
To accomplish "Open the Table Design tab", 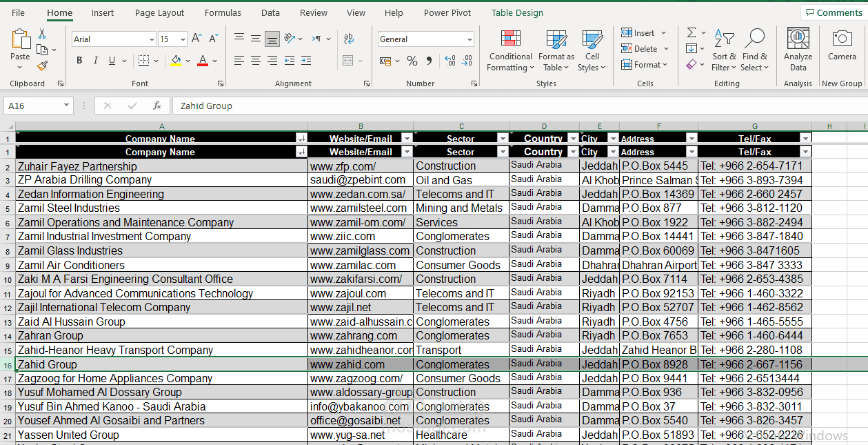I will [x=517, y=12].
